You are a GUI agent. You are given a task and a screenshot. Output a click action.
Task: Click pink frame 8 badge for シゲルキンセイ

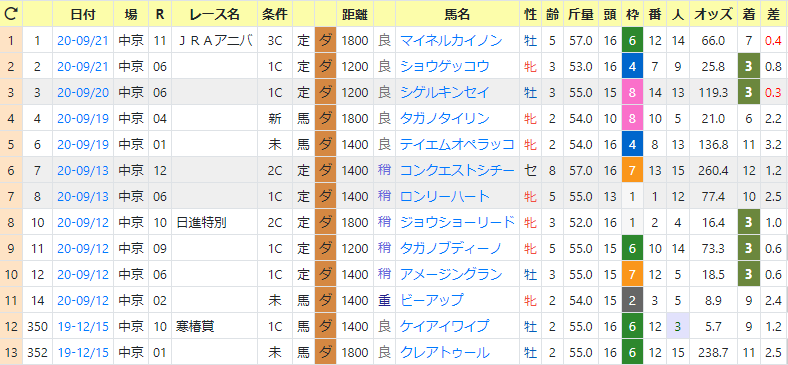[632, 93]
